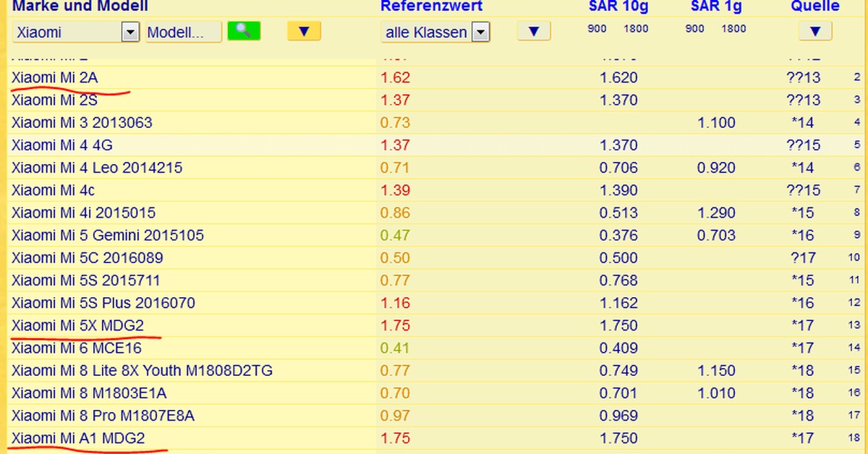This screenshot has width=868, height=454.
Task: Click the yellow sort arrow beside Modell
Action: point(304,31)
